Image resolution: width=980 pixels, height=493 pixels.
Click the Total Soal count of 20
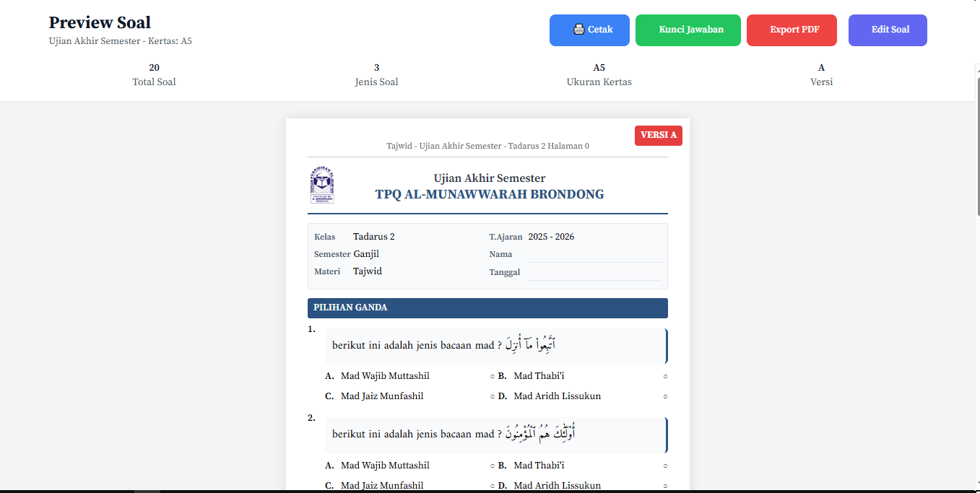[x=154, y=68]
